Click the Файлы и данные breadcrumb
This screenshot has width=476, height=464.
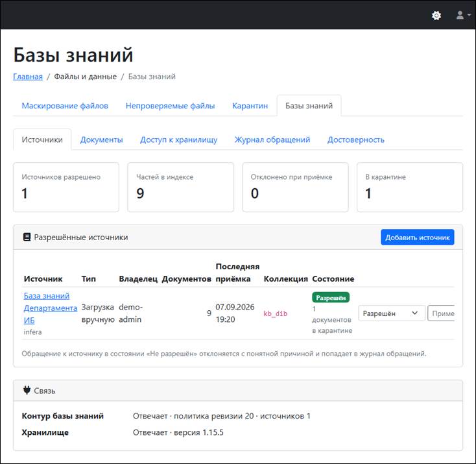point(86,77)
